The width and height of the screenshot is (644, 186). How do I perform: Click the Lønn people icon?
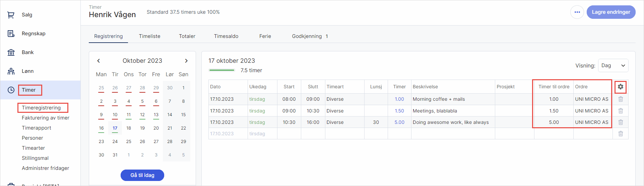click(x=11, y=71)
